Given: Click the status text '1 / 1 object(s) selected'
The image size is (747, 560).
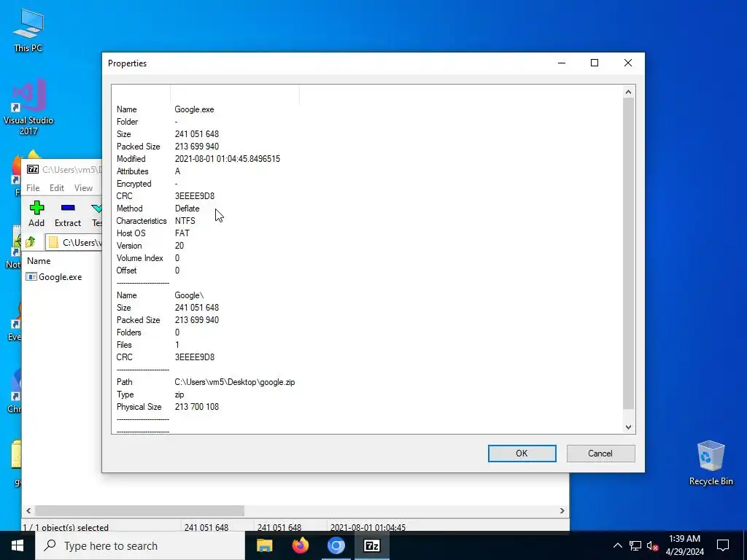Looking at the screenshot, I should 66,528.
